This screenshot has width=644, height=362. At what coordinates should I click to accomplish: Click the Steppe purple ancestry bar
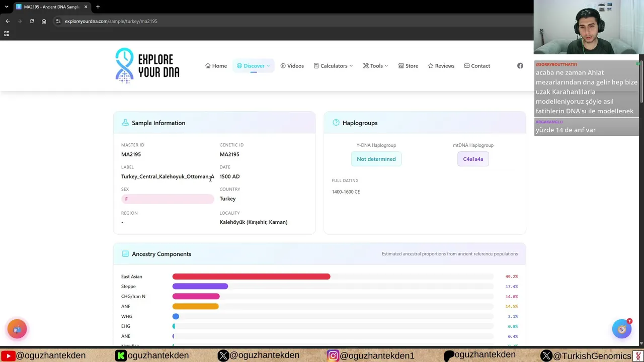[200, 287]
